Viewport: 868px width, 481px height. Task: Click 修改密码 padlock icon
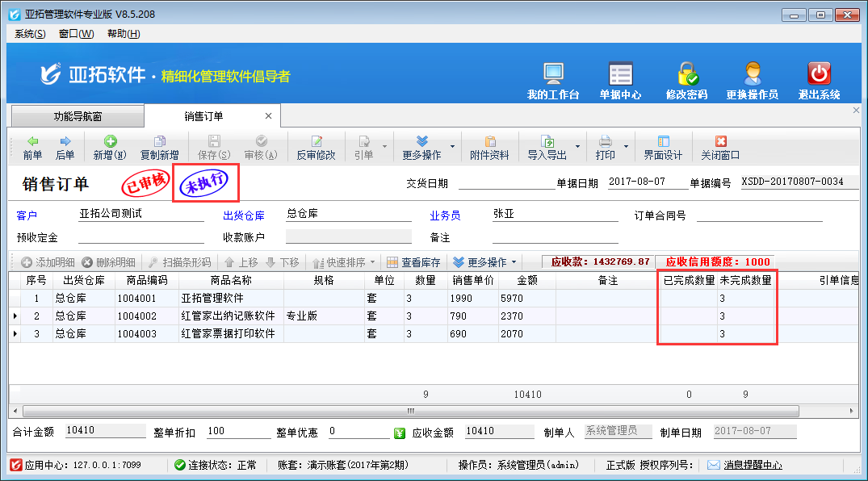pyautogui.click(x=686, y=81)
